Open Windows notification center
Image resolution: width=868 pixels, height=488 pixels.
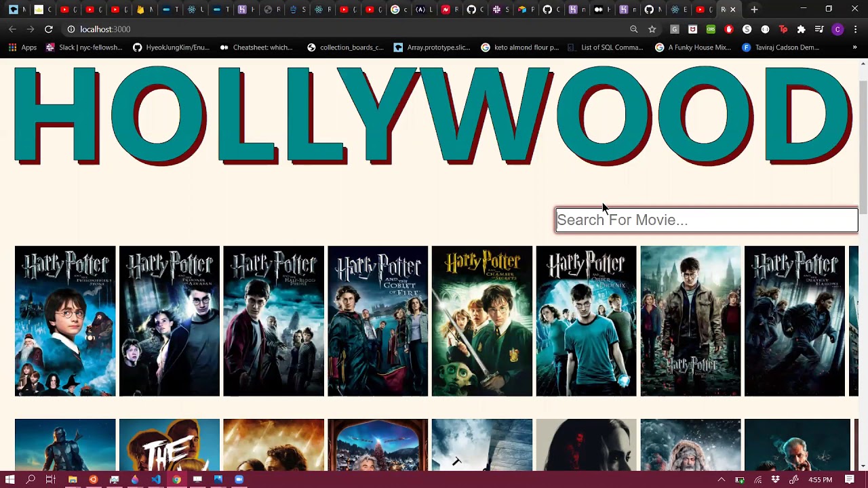849,480
